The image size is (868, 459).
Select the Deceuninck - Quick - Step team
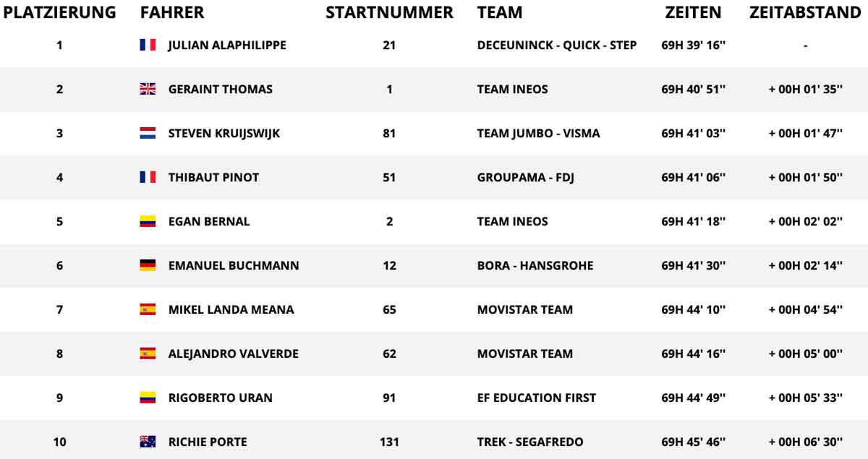pyautogui.click(x=557, y=45)
